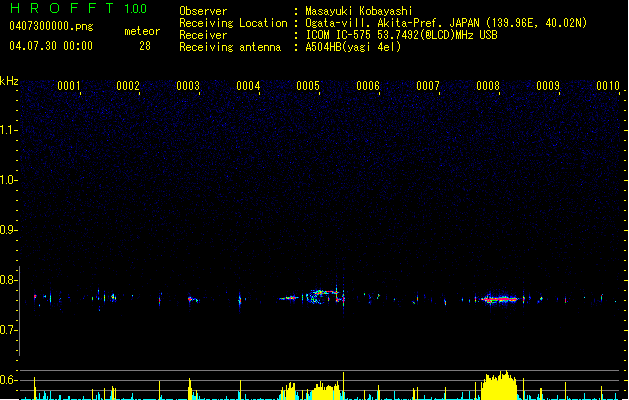Click the strong meteor echo near 0008
The image size is (629, 400).
coord(500,299)
